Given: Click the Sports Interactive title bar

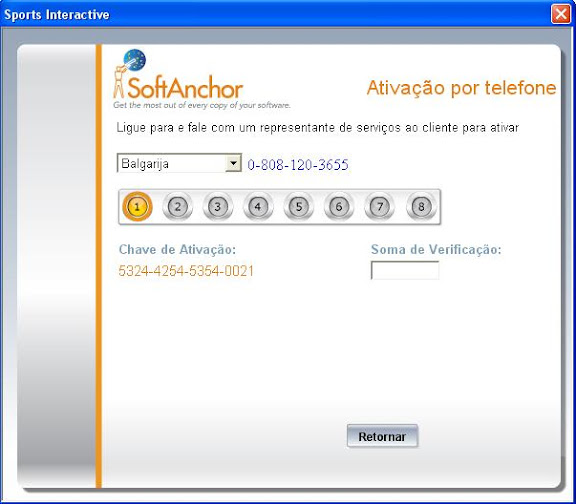Looking at the screenshot, I should pyautogui.click(x=276, y=14).
